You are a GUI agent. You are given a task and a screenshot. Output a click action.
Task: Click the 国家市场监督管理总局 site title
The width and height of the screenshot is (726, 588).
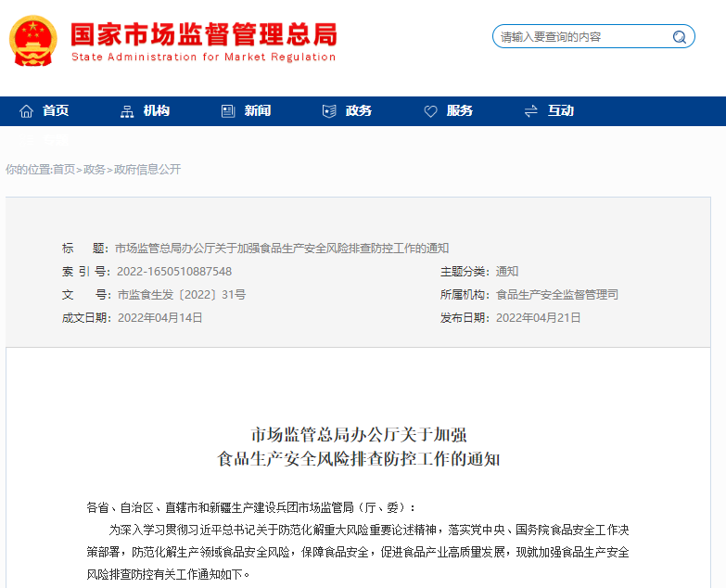pyautogui.click(x=204, y=36)
